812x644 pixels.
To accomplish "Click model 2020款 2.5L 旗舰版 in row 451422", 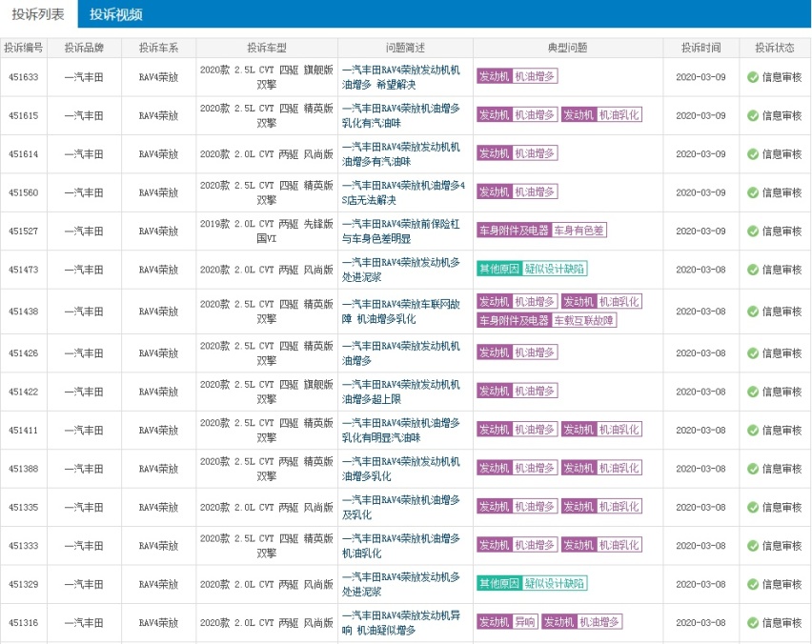I will tap(267, 392).
